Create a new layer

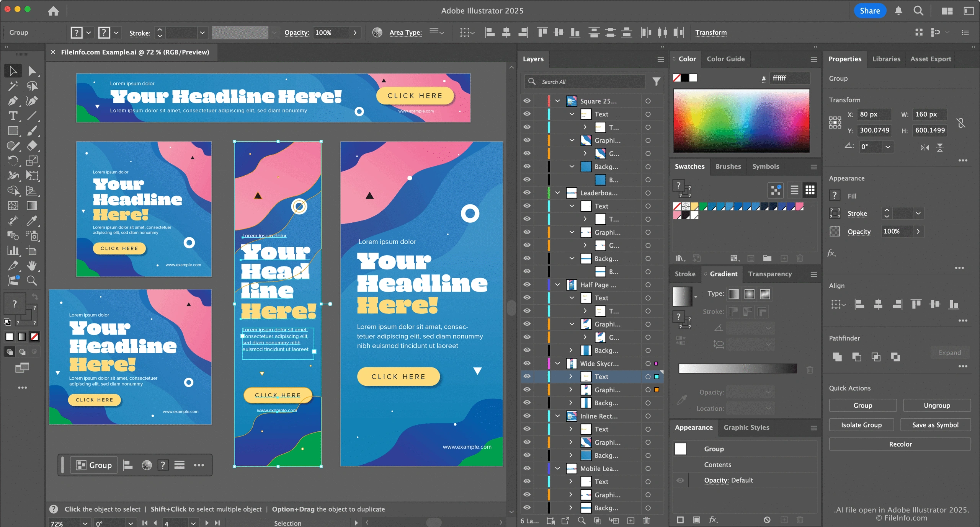point(630,520)
